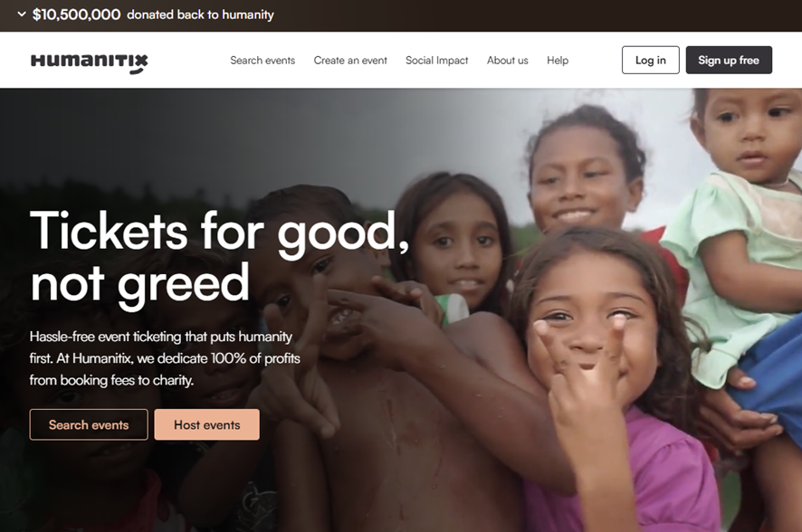The height and width of the screenshot is (532, 802).
Task: Click the $10,500,000 donated amount
Action: click(76, 14)
